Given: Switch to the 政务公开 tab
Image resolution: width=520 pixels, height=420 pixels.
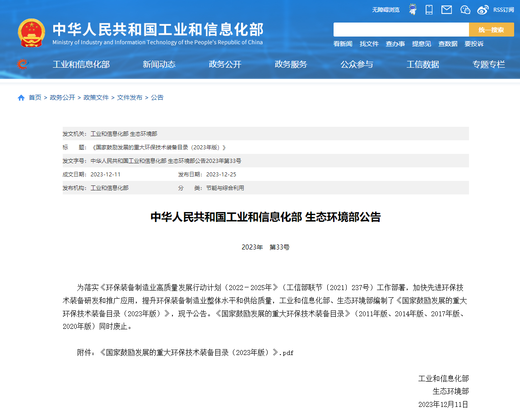Looking at the screenshot, I should coord(225,65).
